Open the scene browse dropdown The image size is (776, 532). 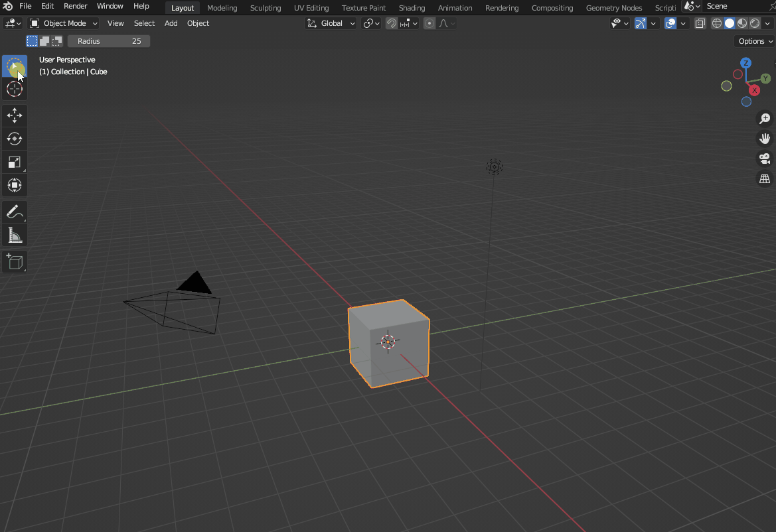point(692,7)
